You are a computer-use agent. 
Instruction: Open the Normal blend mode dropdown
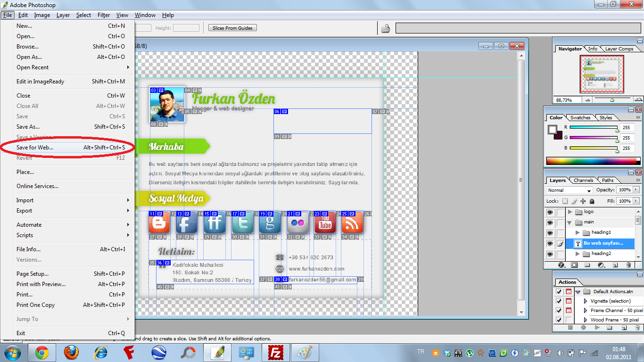pos(569,190)
